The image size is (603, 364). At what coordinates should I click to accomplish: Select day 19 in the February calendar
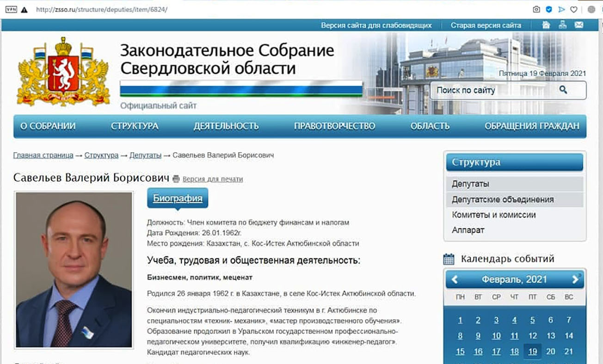(532, 352)
